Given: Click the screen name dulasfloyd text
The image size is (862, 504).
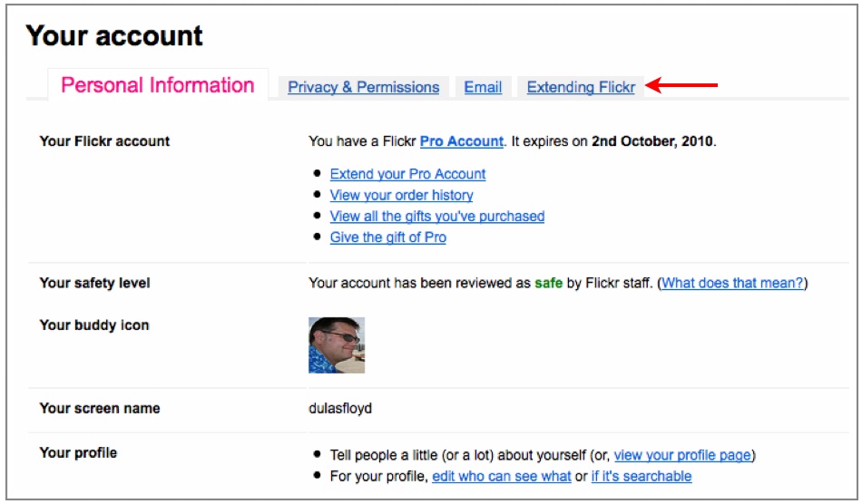Looking at the screenshot, I should click(x=340, y=409).
